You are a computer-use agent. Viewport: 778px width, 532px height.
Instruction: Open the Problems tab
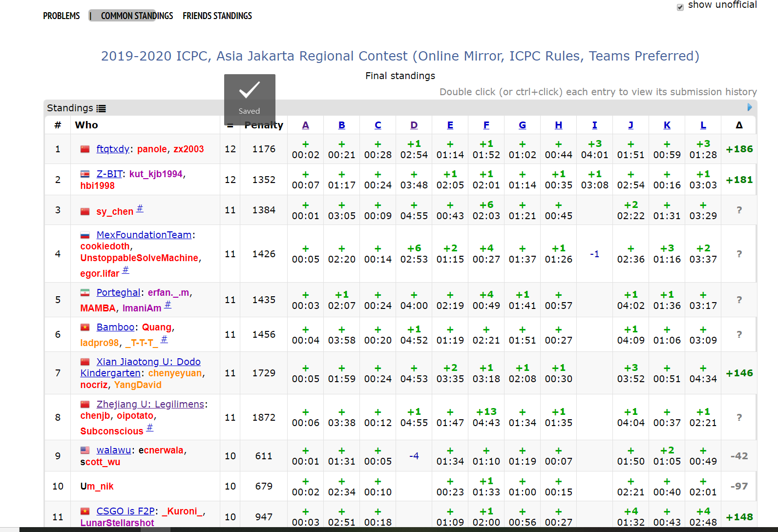click(x=61, y=16)
